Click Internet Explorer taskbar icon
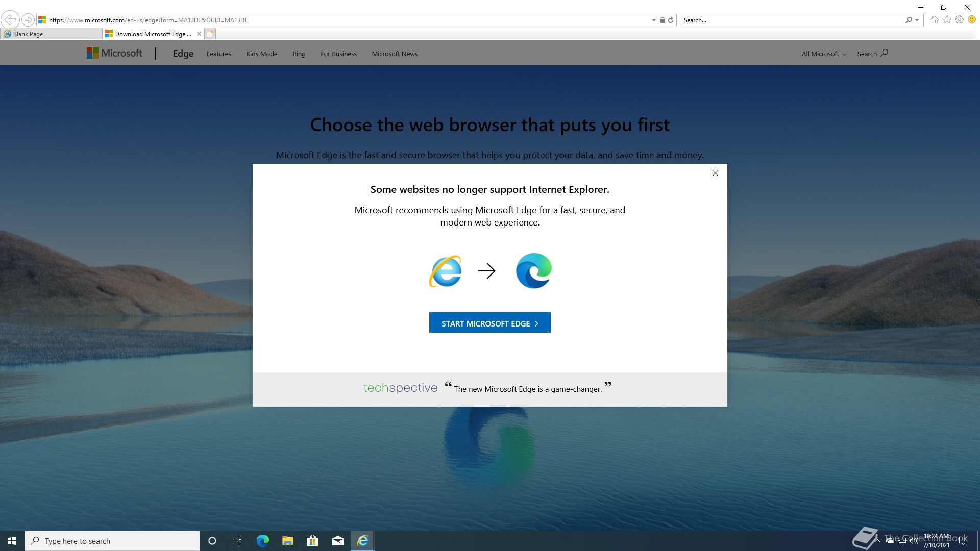Screen dimensions: 980x551 tap(363, 541)
